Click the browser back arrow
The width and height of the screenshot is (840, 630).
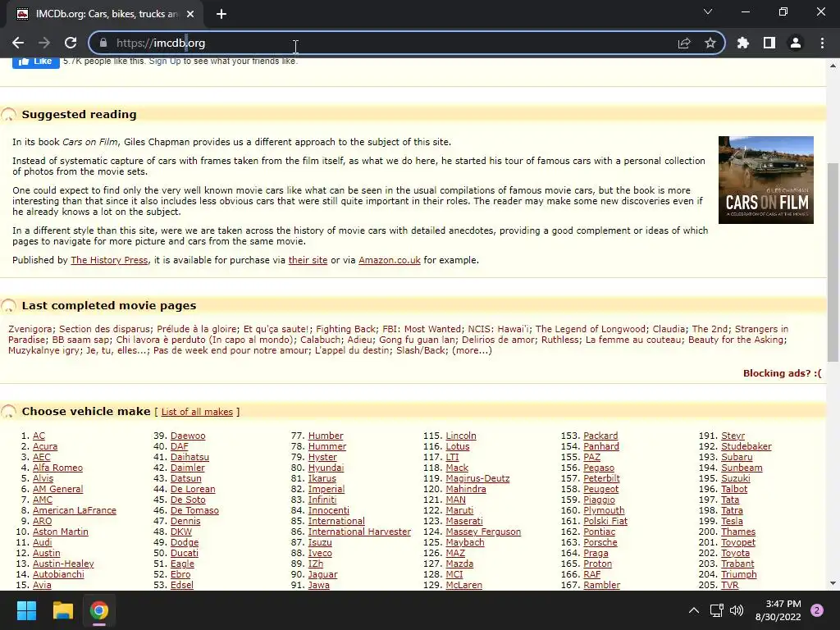pyautogui.click(x=18, y=43)
